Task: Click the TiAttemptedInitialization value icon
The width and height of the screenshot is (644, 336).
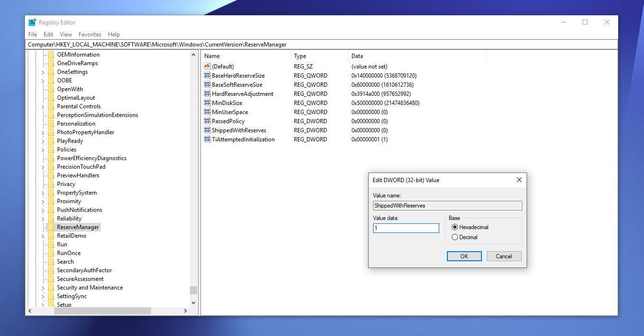Action: pos(207,139)
